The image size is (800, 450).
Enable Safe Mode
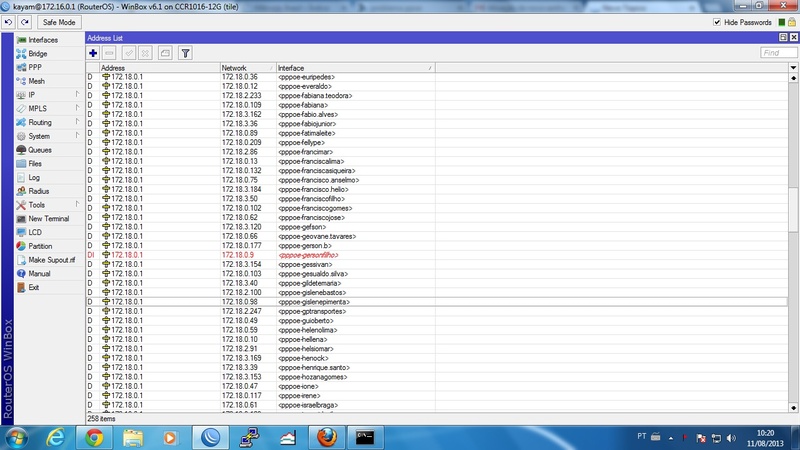pyautogui.click(x=59, y=22)
